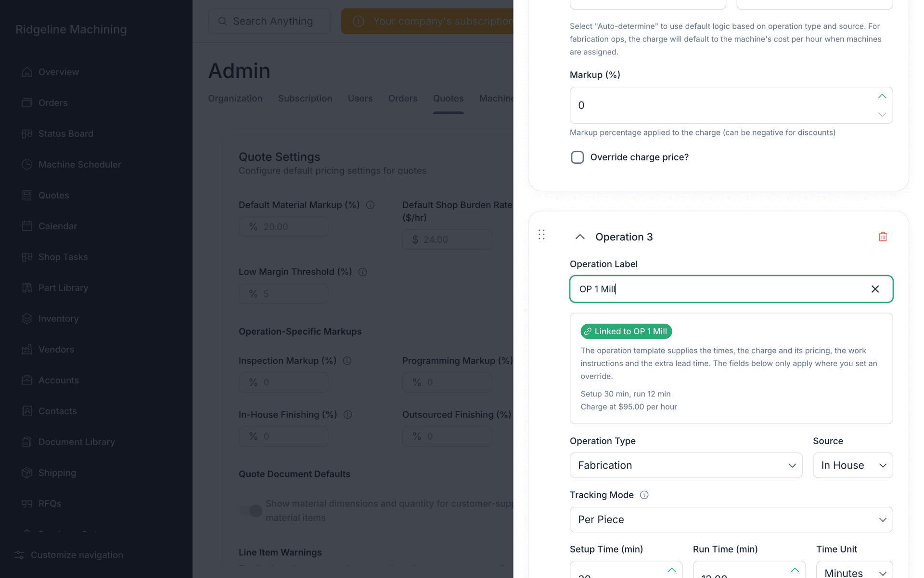Click Customize navigation link
Screen dimensions: 924x578
point(77,555)
